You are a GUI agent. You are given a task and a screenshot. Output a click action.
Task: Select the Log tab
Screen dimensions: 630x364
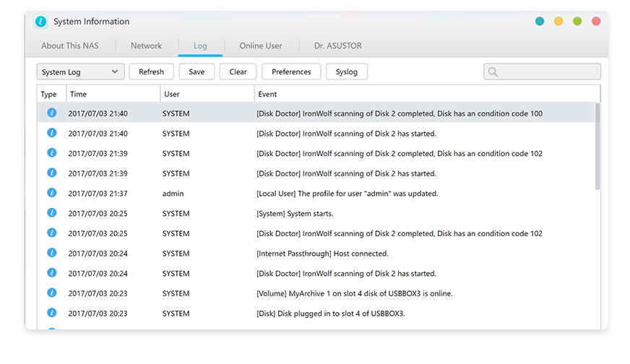[200, 45]
